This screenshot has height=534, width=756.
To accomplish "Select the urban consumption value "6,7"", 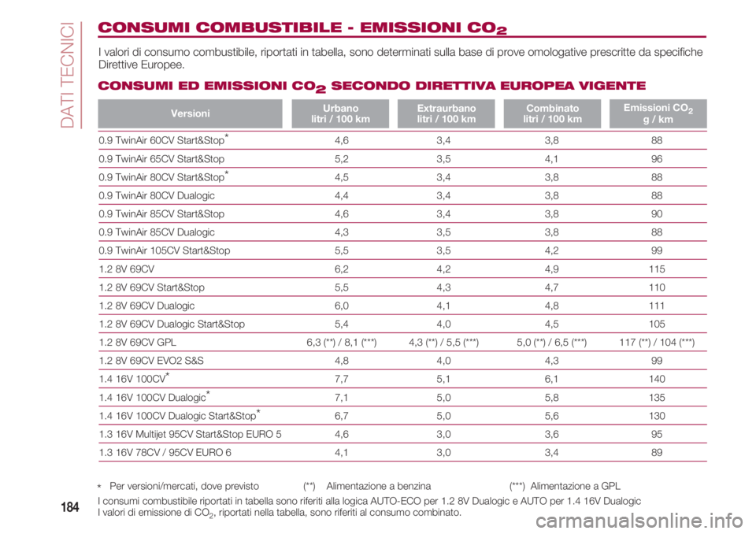I will 341,416.
